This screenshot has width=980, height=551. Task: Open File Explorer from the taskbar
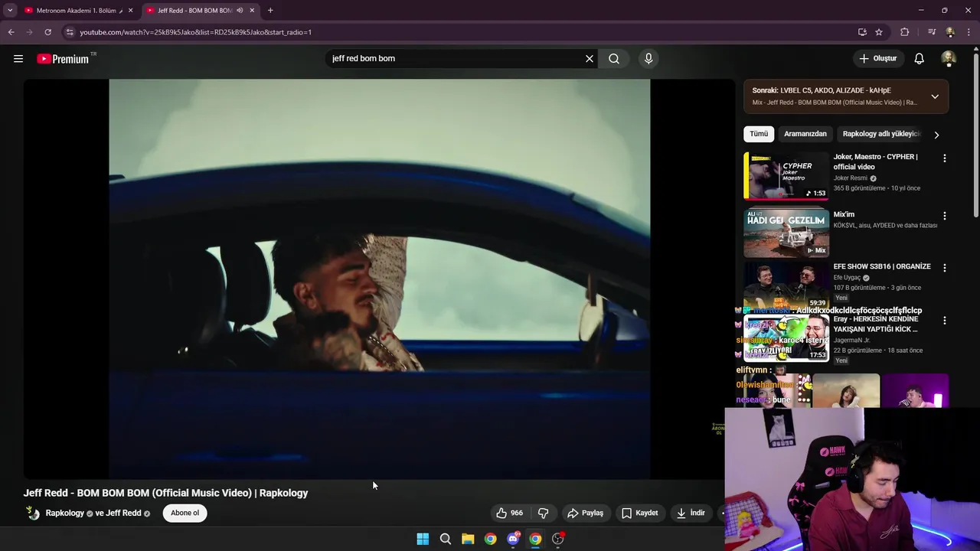(468, 539)
